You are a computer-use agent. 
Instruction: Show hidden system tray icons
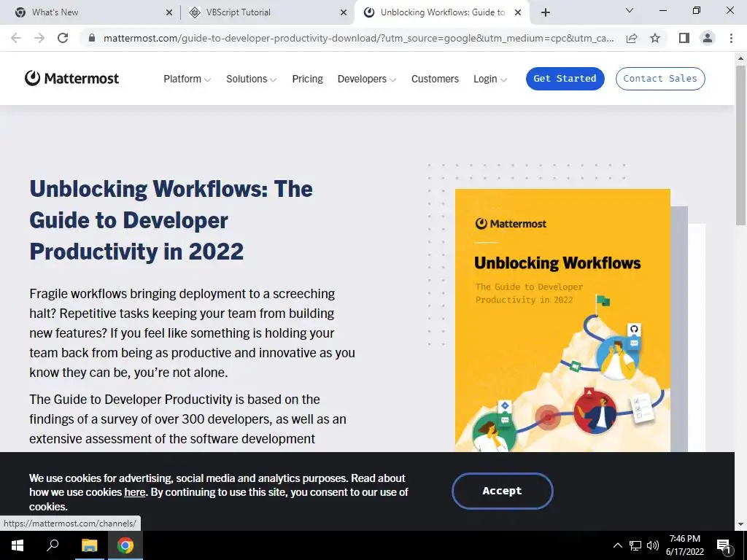617,545
